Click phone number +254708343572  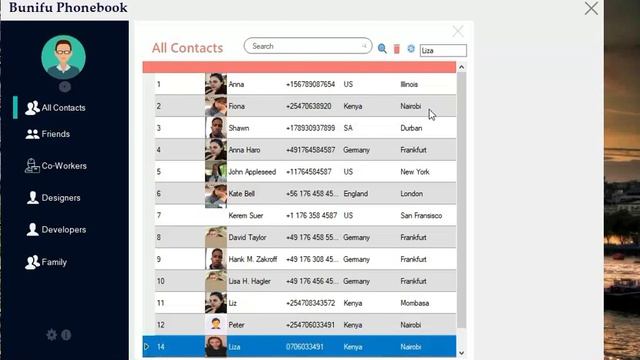310,303
